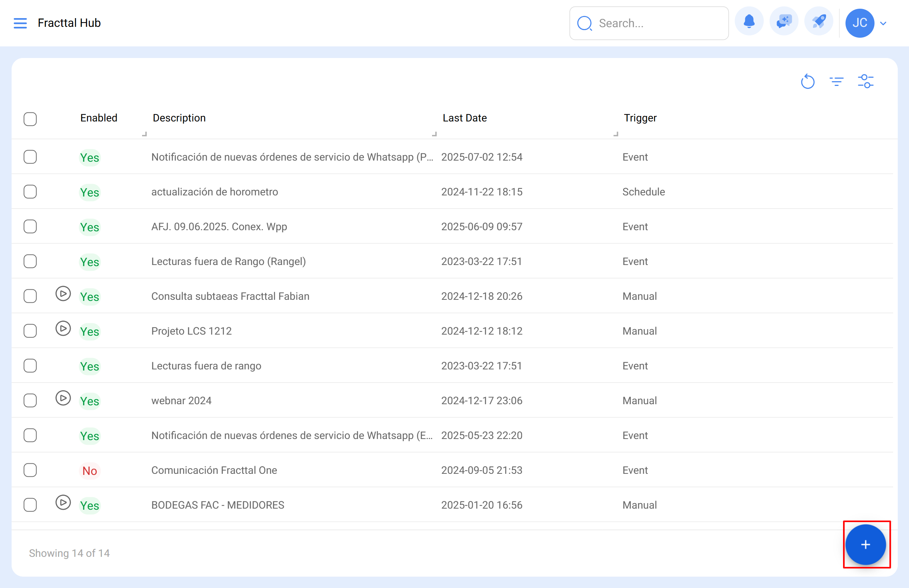Open column settings sliders icon
909x588 pixels.
[x=866, y=81]
